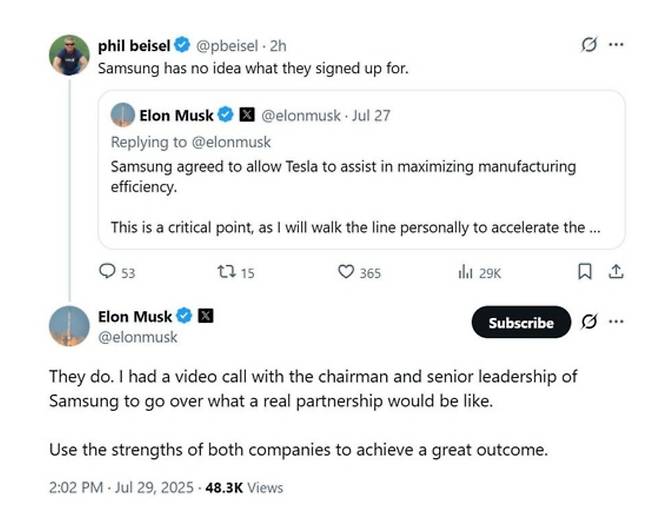Click the Grok icon beside the Subscribe button
The height and width of the screenshot is (518, 658).
(x=589, y=322)
